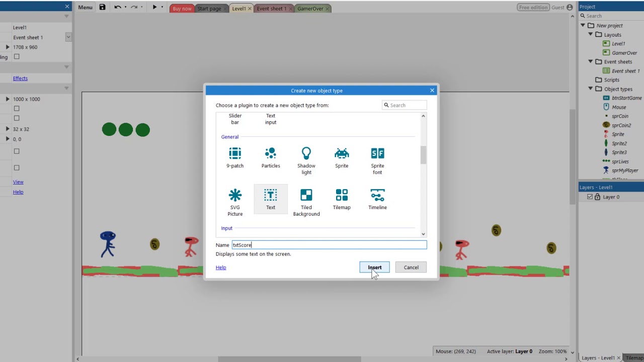Select sprMyPlayer object type
The height and width of the screenshot is (362, 644).
pos(625,170)
